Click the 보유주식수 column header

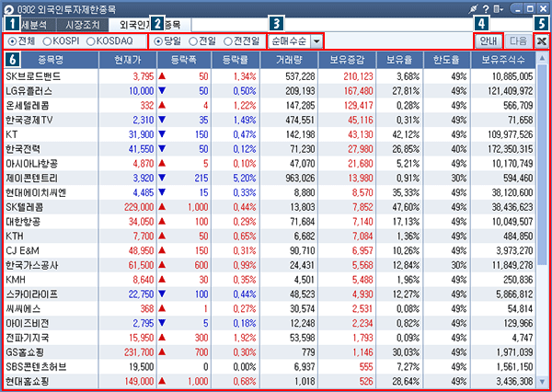(x=503, y=60)
